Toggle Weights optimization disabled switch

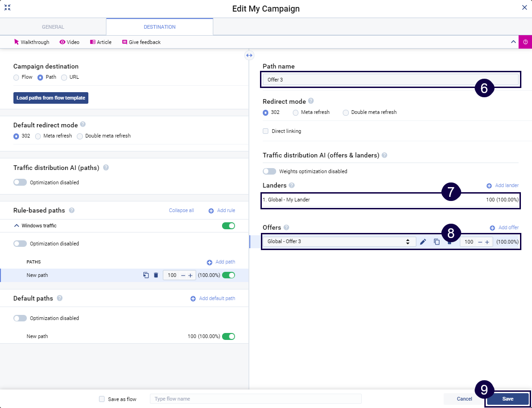pos(269,171)
